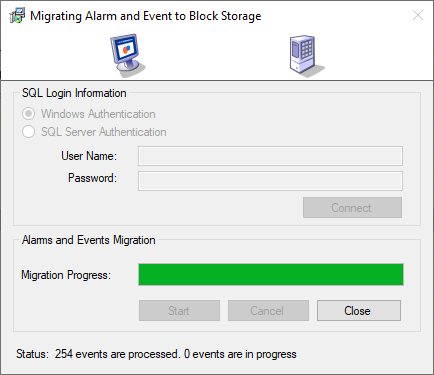Click the SQL Login Information group label
Screen dimensions: 434x375
74,93
